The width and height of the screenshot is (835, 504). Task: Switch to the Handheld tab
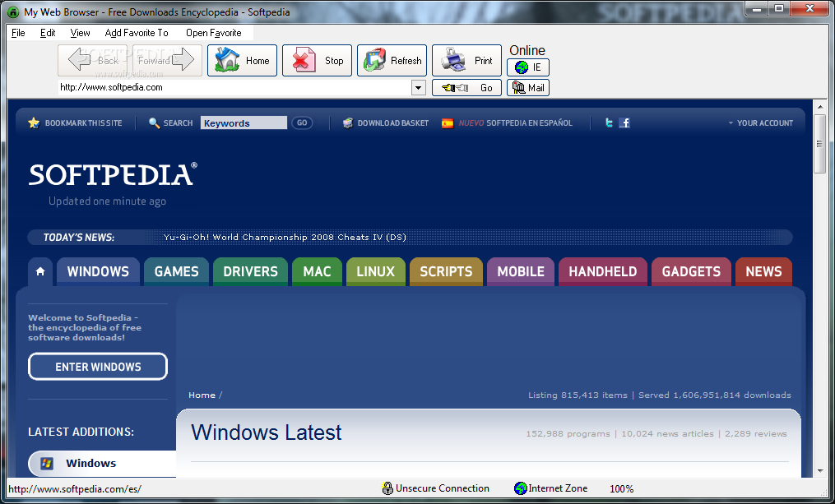coord(602,271)
